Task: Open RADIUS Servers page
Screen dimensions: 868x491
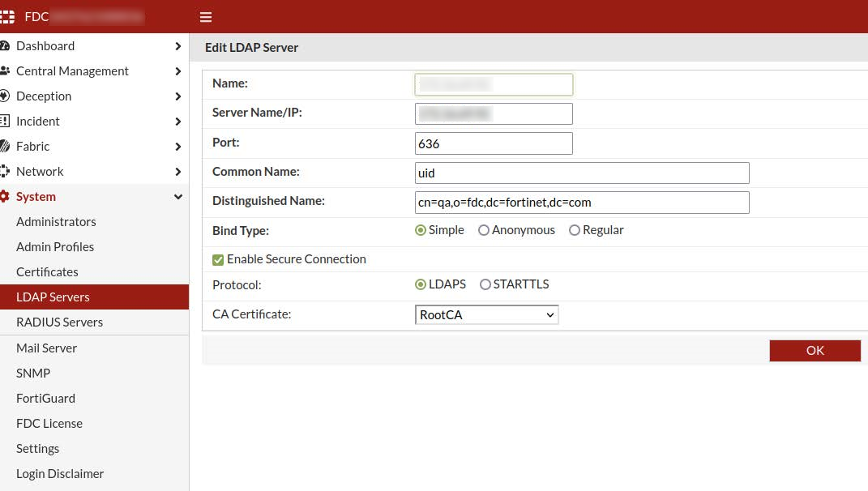Action: [59, 322]
